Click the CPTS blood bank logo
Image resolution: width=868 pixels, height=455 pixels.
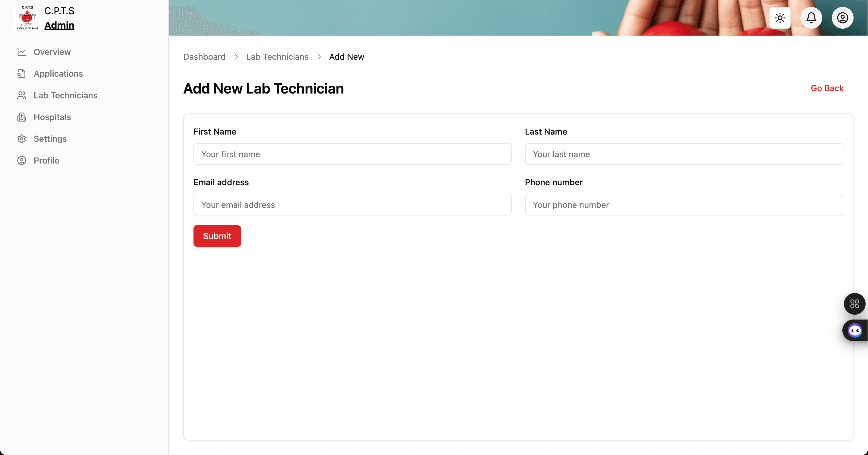click(27, 18)
